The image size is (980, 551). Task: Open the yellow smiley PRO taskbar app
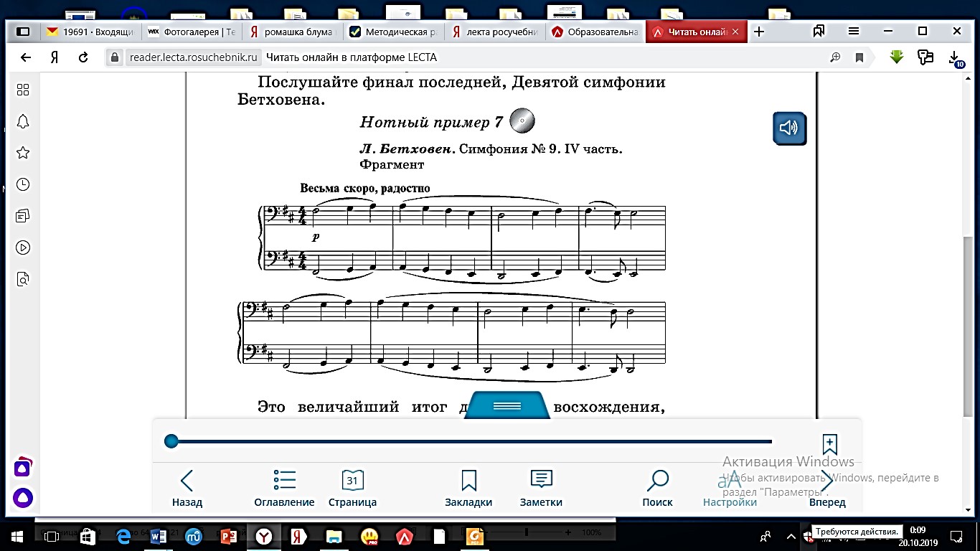[x=369, y=536]
